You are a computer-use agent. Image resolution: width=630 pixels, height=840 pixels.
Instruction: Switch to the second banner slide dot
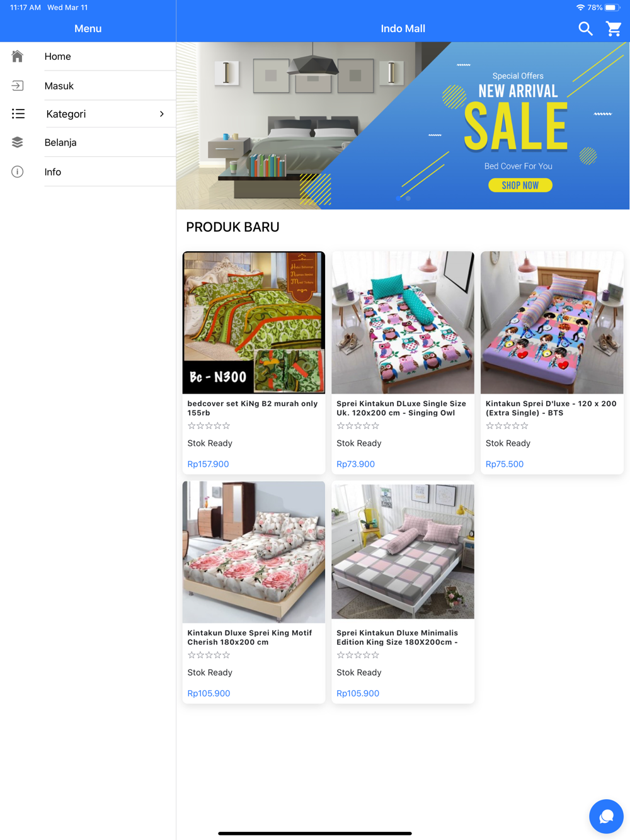[x=408, y=198]
